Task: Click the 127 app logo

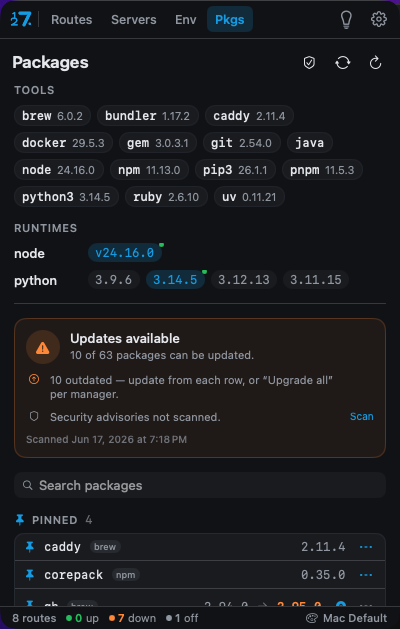Action: pos(20,19)
